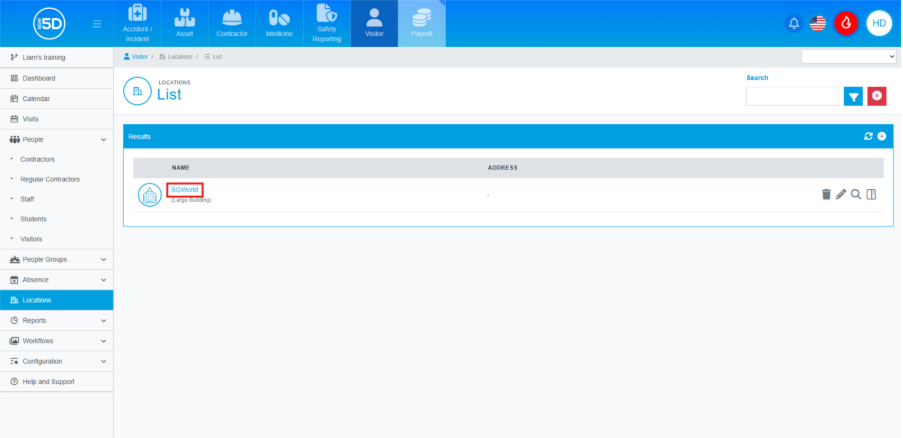Open the Asset module

coord(184,24)
